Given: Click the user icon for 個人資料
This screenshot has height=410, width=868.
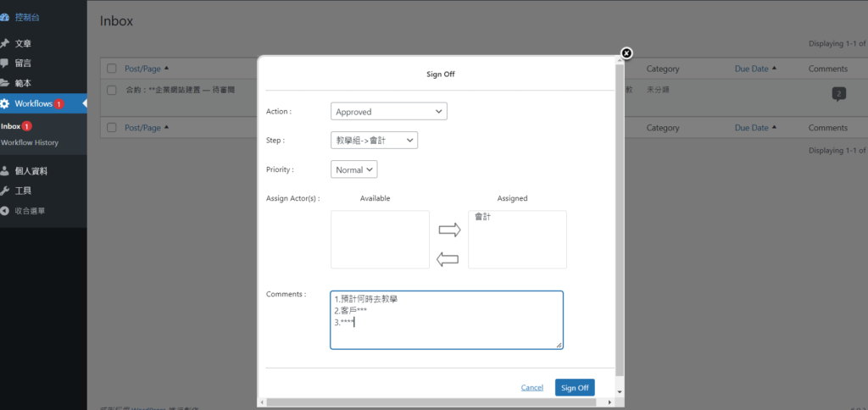Looking at the screenshot, I should point(5,171).
